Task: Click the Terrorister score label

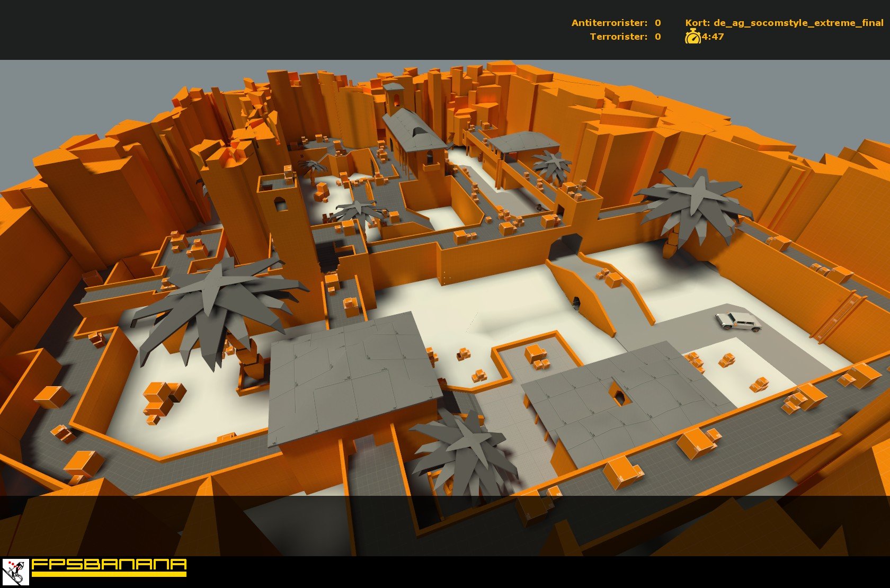Action: pyautogui.click(x=618, y=37)
